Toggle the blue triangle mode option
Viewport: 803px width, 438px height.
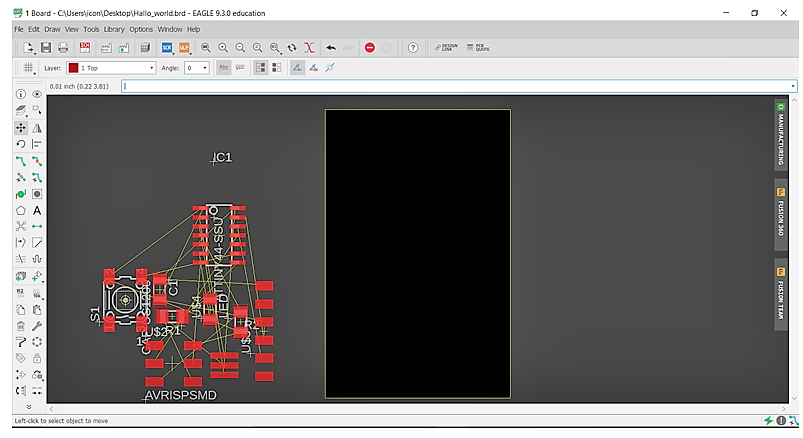(x=297, y=68)
